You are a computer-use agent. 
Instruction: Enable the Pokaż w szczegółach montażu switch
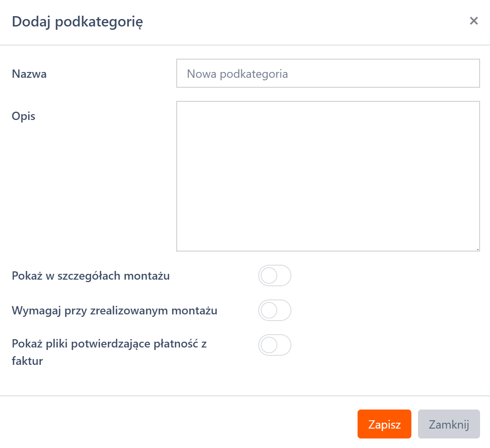(x=275, y=276)
